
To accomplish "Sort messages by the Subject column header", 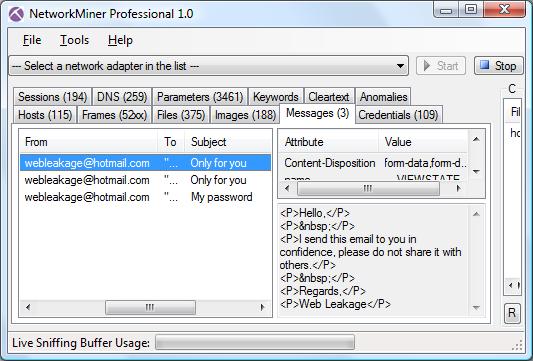I will [x=228, y=142].
